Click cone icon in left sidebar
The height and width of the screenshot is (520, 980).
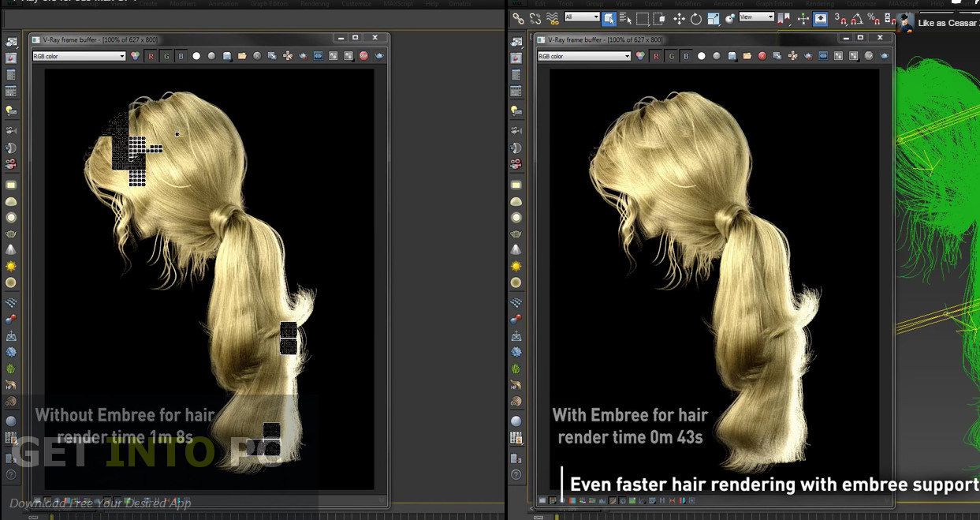(11, 249)
